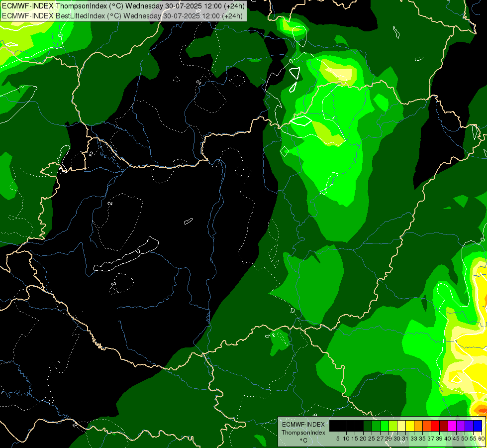The image size is (487, 448).
Task: Click the legend tick value 29
Action: pyautogui.click(x=389, y=439)
